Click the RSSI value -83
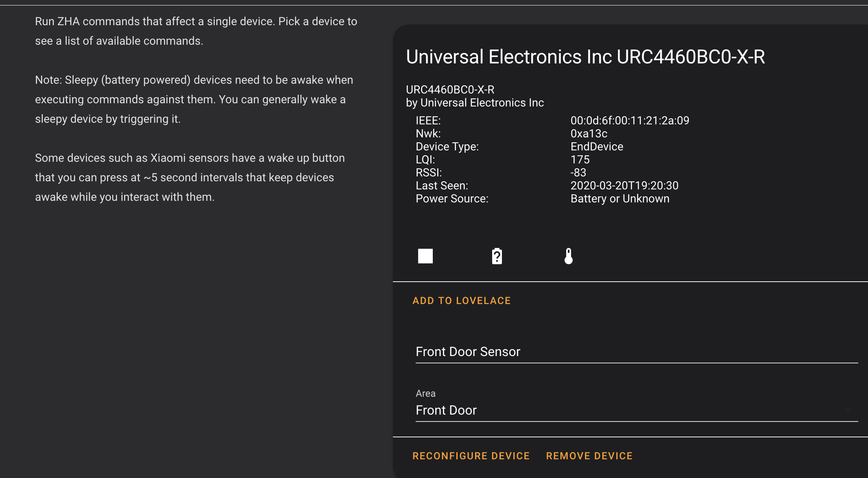 579,172
